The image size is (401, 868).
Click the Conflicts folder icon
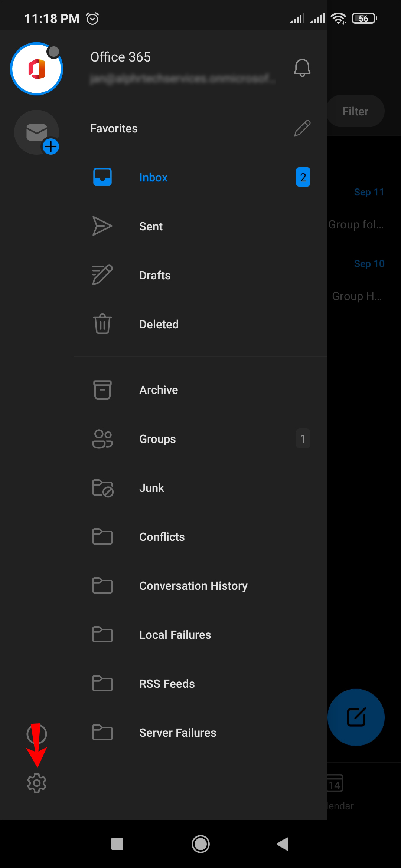(x=102, y=536)
